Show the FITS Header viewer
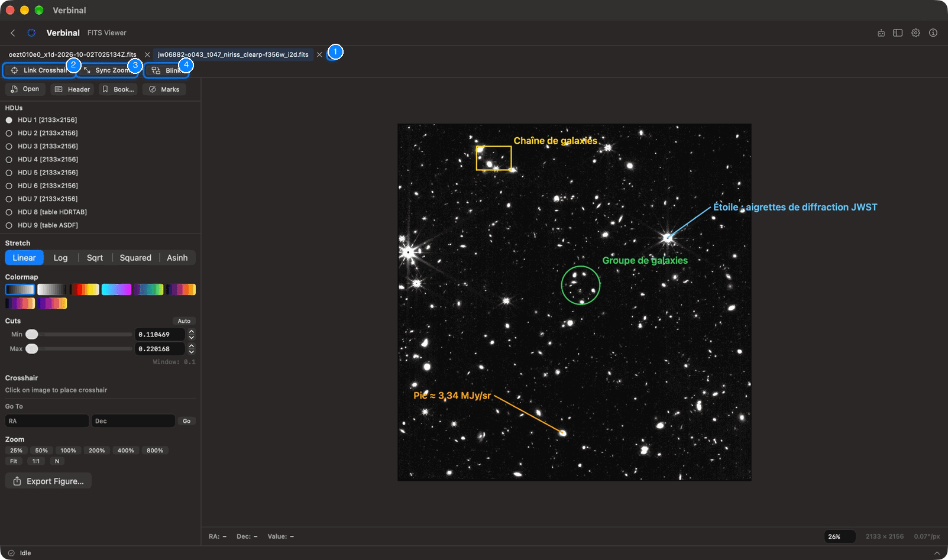The image size is (948, 560). 72,89
